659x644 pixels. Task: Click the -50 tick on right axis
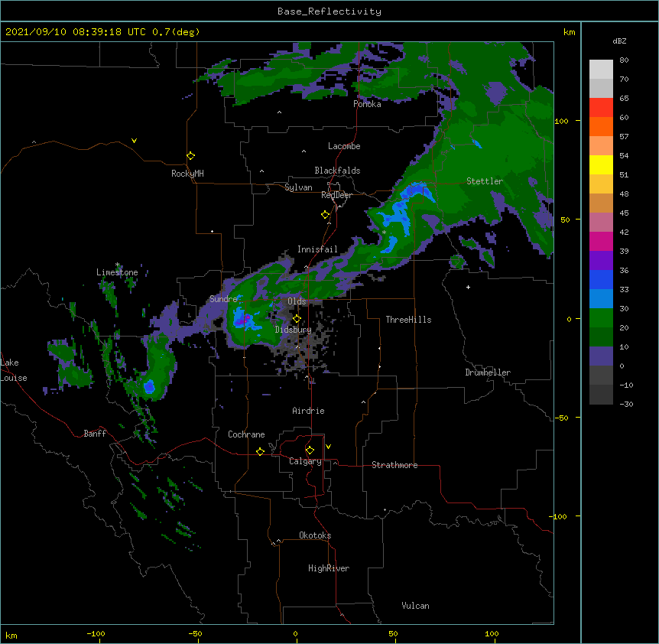(561, 418)
